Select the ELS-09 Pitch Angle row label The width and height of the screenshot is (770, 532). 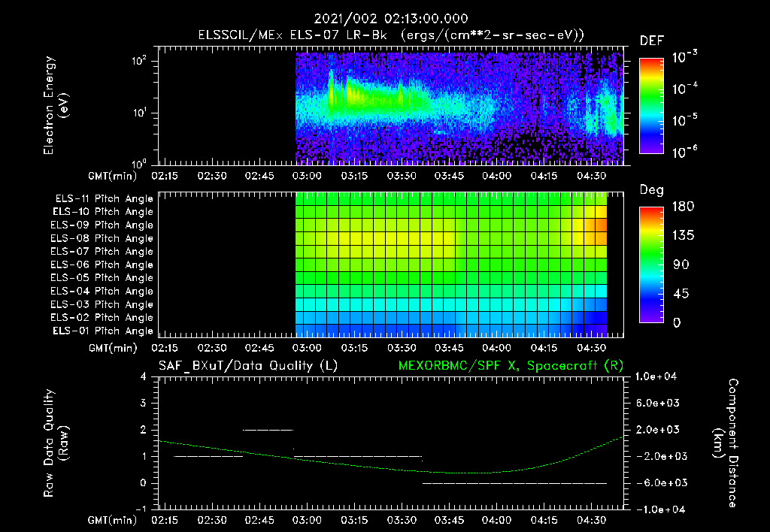tap(102, 225)
